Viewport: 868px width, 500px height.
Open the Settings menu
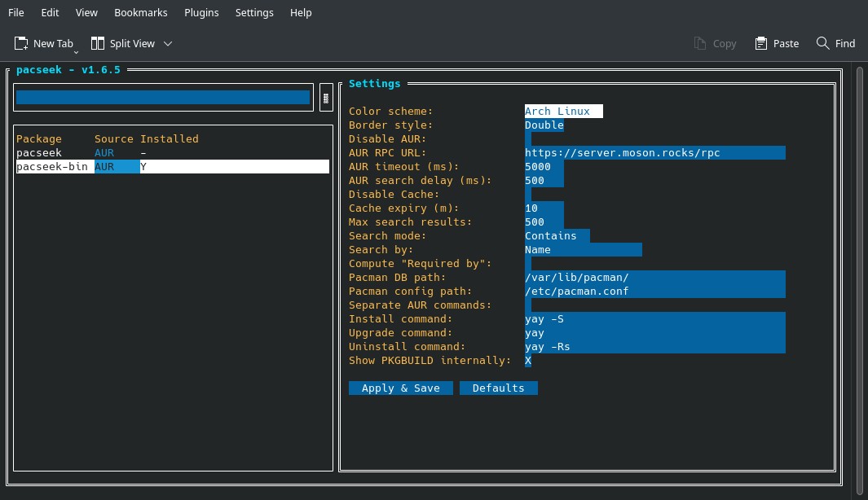(254, 12)
